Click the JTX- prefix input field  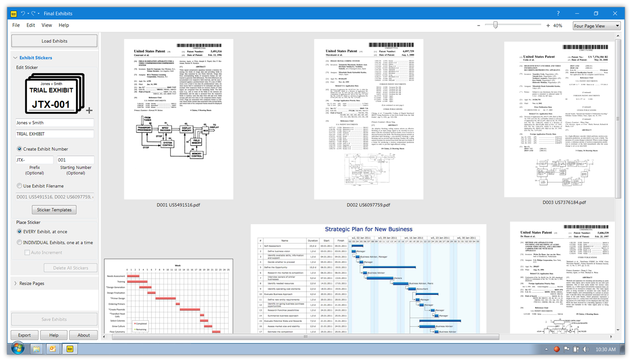pos(35,160)
